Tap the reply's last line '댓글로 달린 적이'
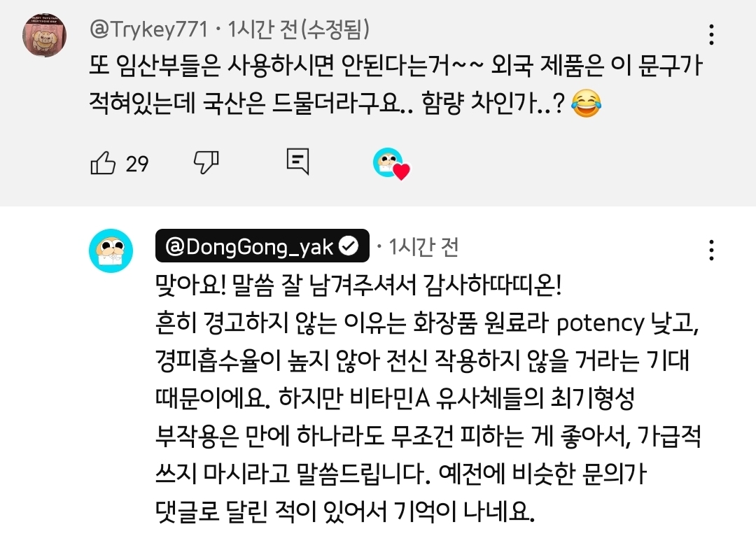This screenshot has height=543, width=756. tap(345, 512)
